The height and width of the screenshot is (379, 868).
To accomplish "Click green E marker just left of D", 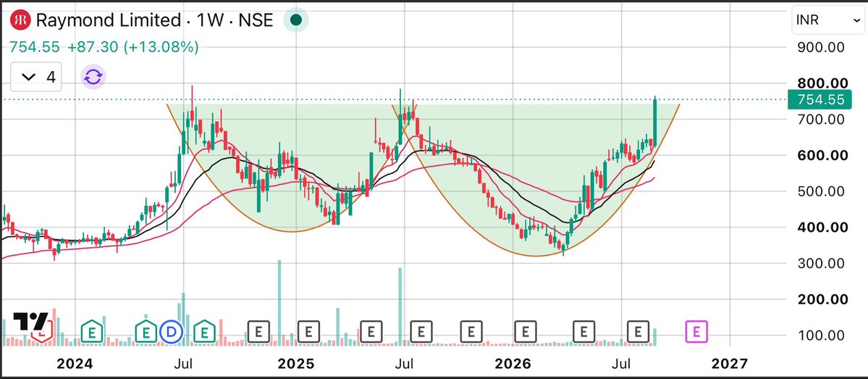I will [146, 332].
